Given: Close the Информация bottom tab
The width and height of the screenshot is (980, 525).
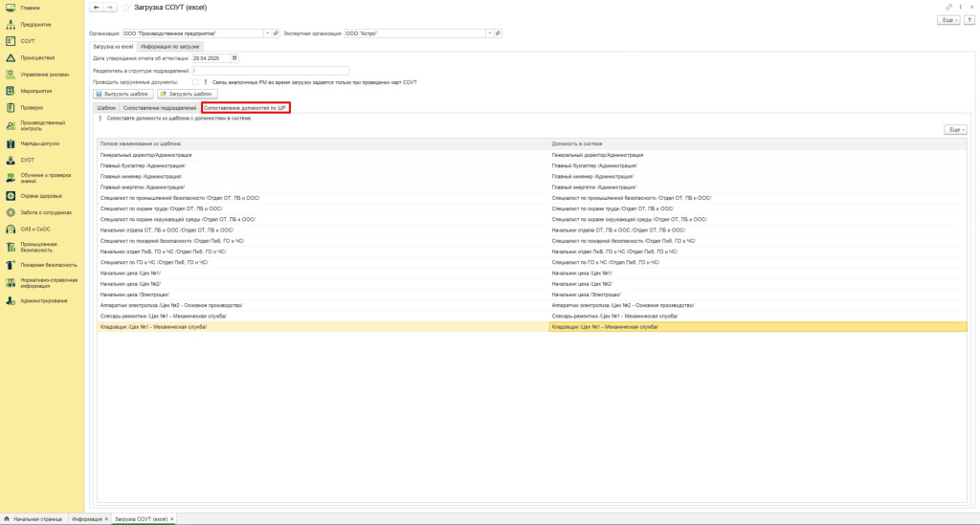Looking at the screenshot, I should coord(106,518).
